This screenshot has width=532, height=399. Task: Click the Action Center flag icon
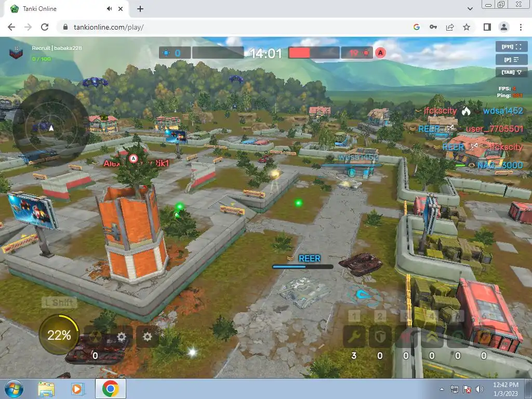coord(467,389)
